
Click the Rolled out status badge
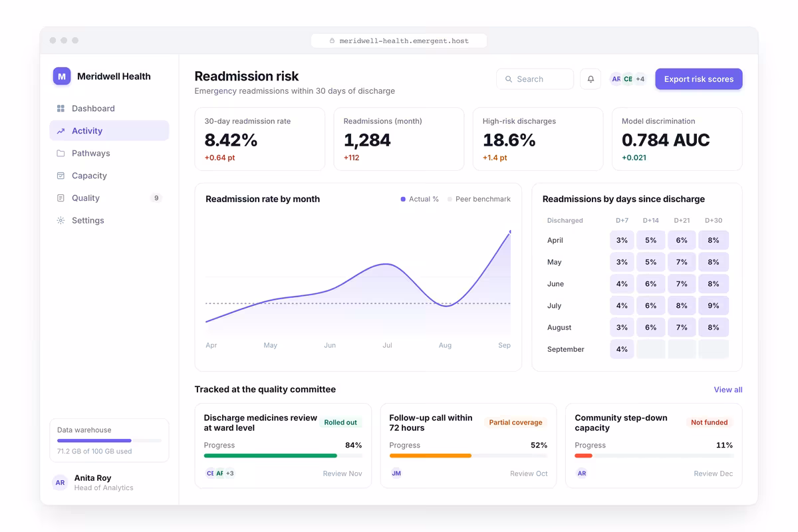[340, 422]
